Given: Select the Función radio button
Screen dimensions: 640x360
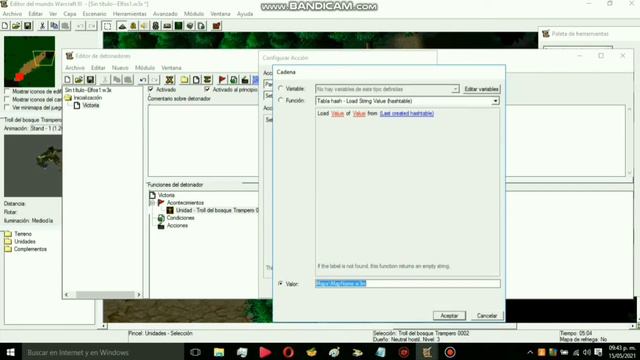Looking at the screenshot, I should [281, 100].
